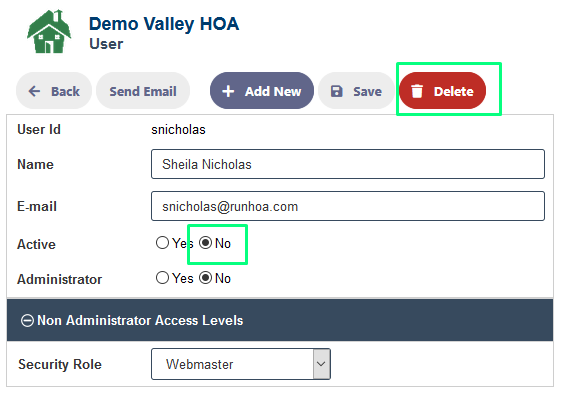The width and height of the screenshot is (567, 402).
Task: Click the green house HOA logo
Action: point(49,31)
